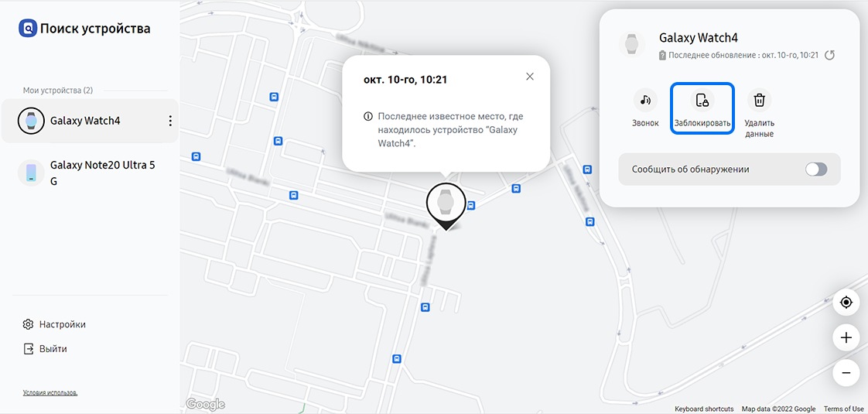Click the info icon in popup

tap(368, 117)
